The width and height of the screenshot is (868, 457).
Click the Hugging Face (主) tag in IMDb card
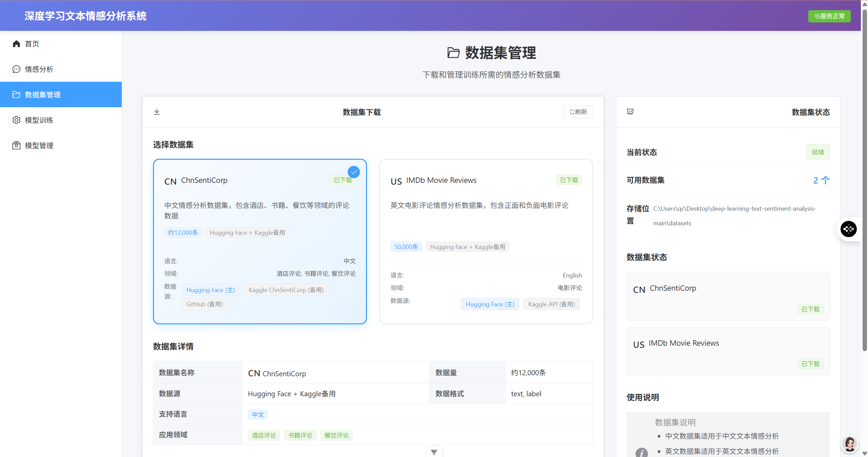490,304
